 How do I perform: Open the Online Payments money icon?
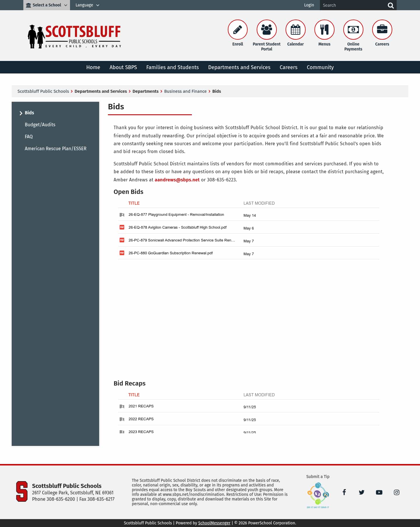353,29
